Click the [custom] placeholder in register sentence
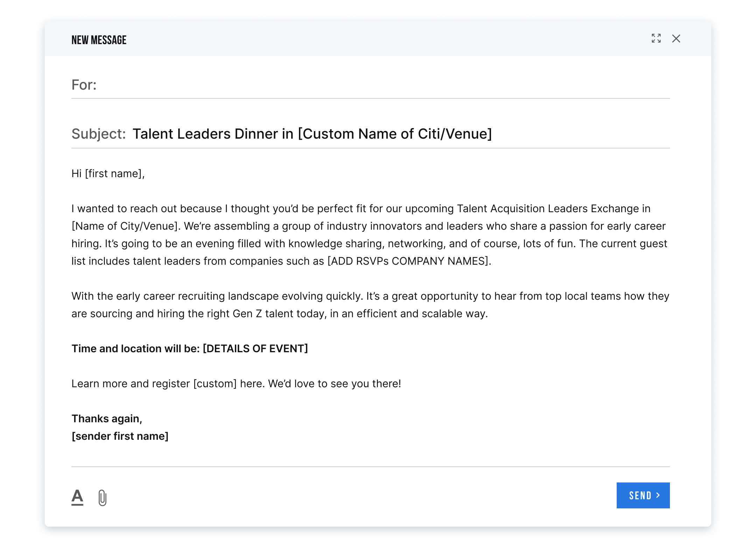The height and width of the screenshot is (549, 756). (x=215, y=384)
